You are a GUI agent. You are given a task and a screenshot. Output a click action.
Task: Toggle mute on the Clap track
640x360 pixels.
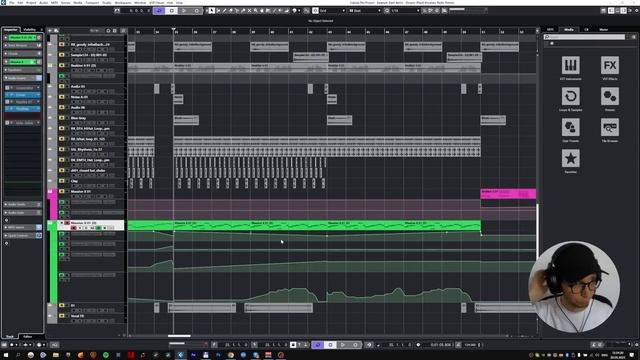click(62, 181)
